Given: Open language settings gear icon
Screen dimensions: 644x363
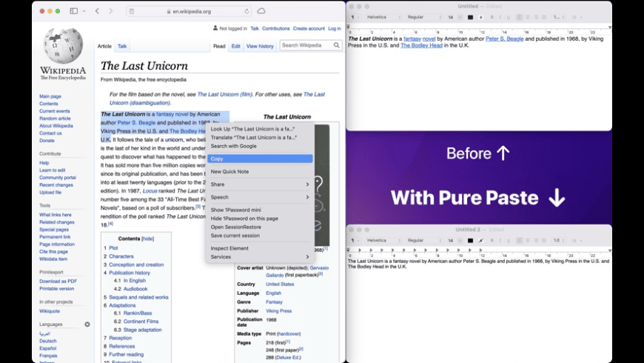Looking at the screenshot, I should (87, 324).
